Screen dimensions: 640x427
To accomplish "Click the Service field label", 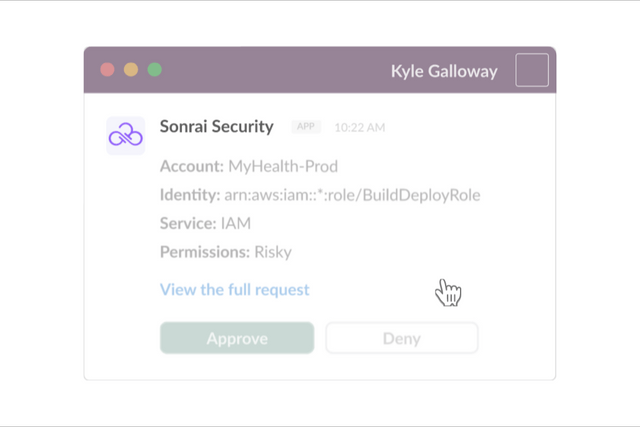I will (x=188, y=223).
